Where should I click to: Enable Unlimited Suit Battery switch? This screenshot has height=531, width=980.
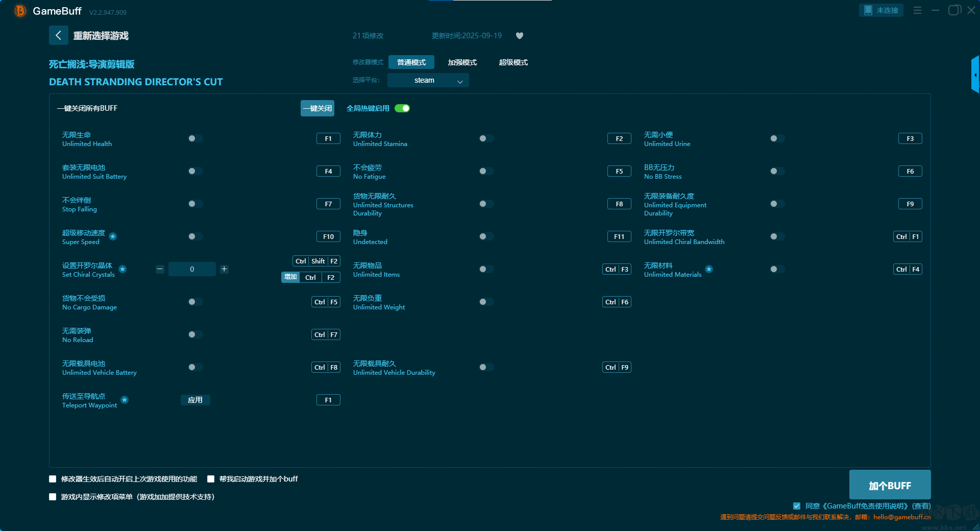pyautogui.click(x=195, y=171)
